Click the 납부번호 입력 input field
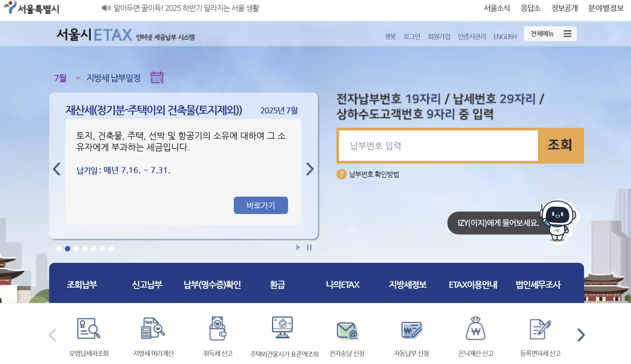631x364 pixels. click(438, 146)
